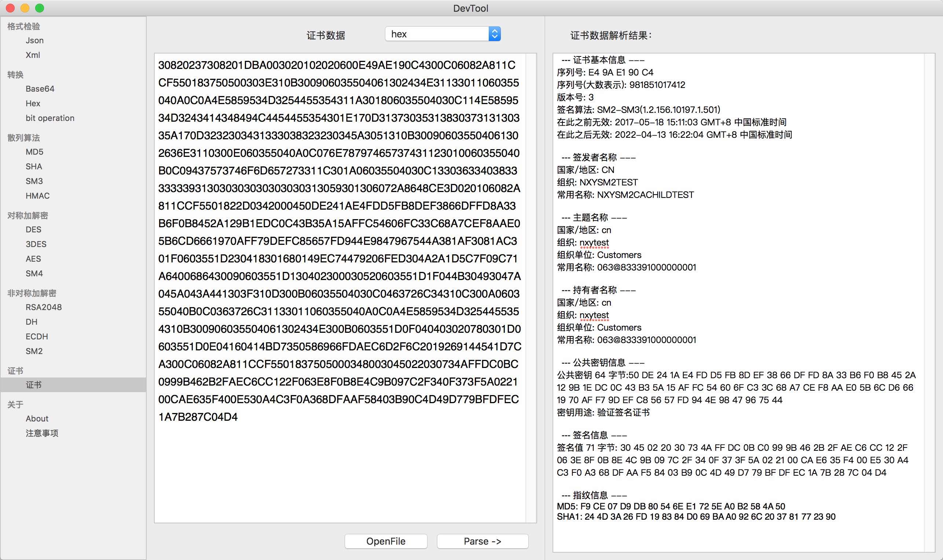
Task: Select 3DES symmetric encryption
Action: (36, 244)
